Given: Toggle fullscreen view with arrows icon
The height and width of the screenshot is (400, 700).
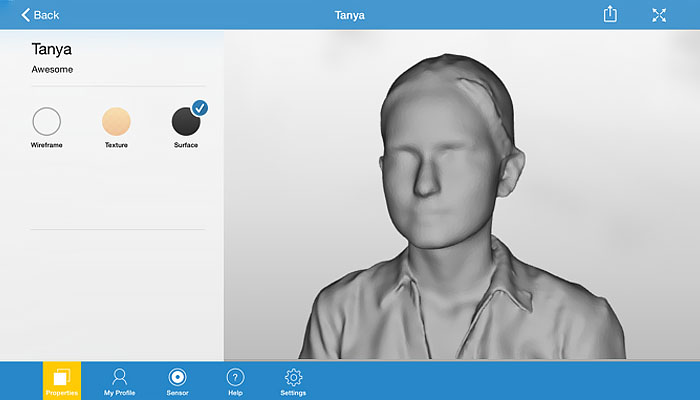Looking at the screenshot, I should pos(659,15).
